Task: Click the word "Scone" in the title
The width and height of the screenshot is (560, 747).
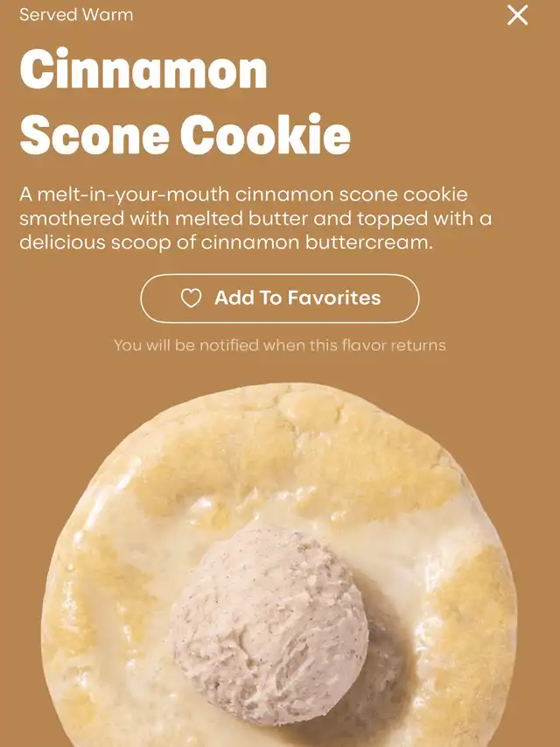Action: (94, 134)
